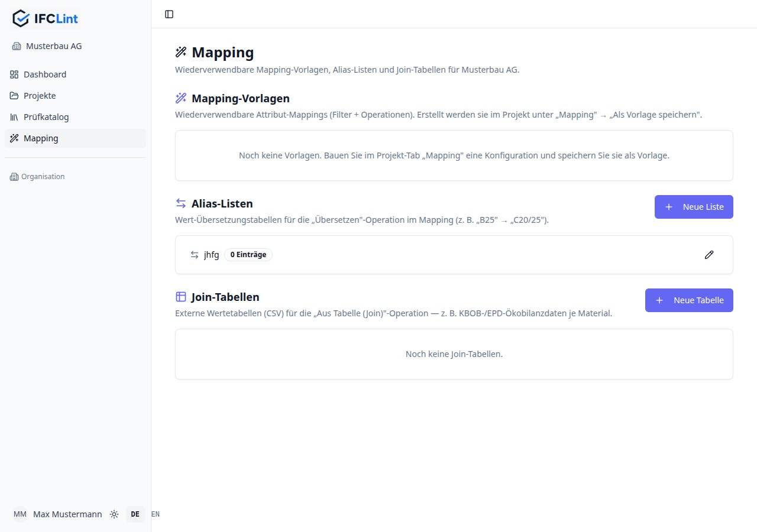757x532 pixels.
Task: Create a new join table with Neue Tabelle
Action: pyautogui.click(x=689, y=300)
